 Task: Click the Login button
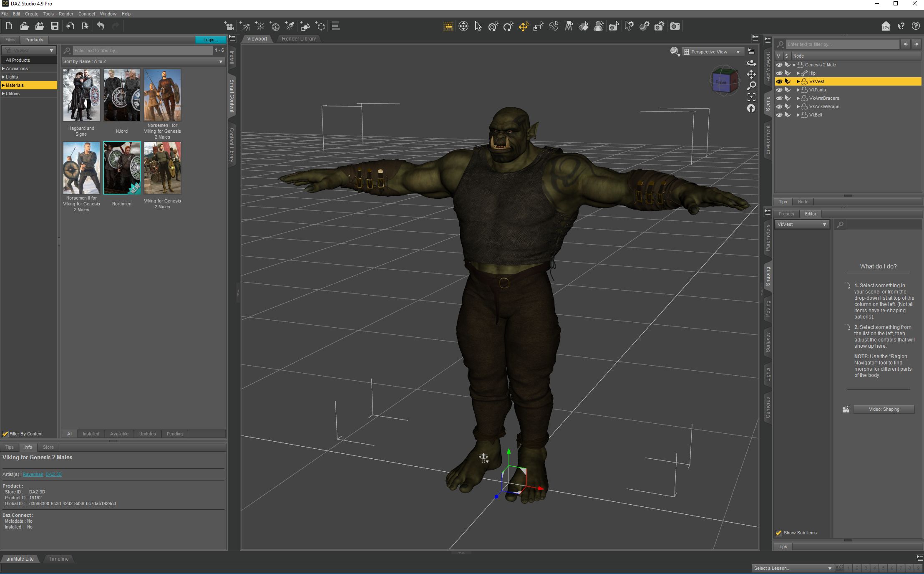coord(211,40)
